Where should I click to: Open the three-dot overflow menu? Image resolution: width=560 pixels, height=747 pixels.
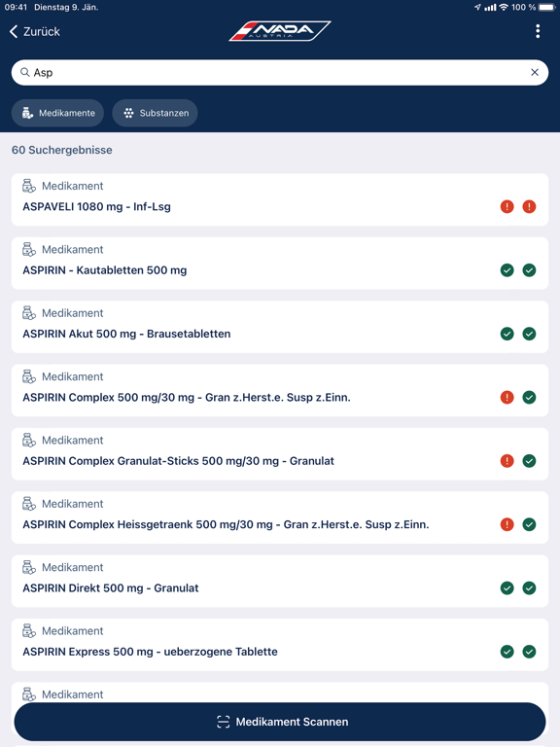coord(538,31)
